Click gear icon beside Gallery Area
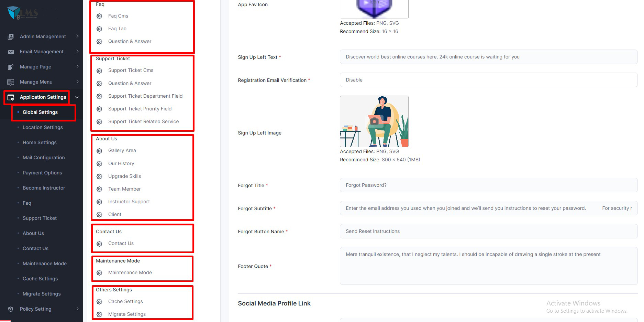Screen dimensions: 644x322 (x=99, y=151)
